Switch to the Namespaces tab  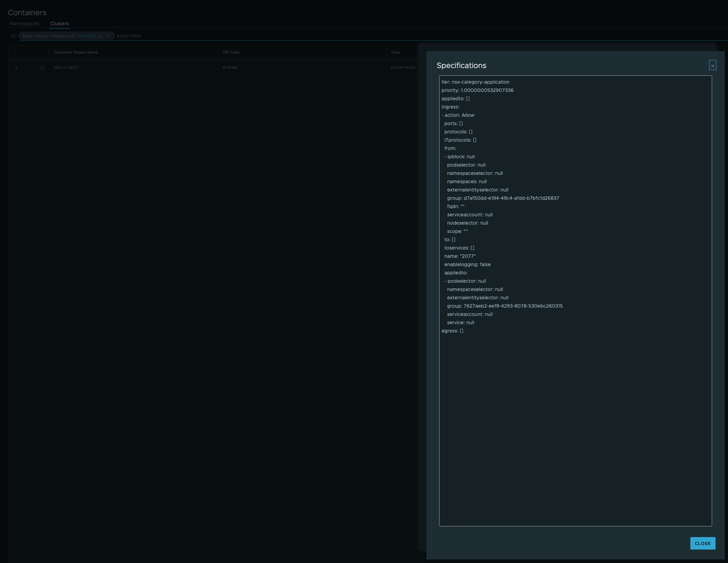(x=24, y=24)
